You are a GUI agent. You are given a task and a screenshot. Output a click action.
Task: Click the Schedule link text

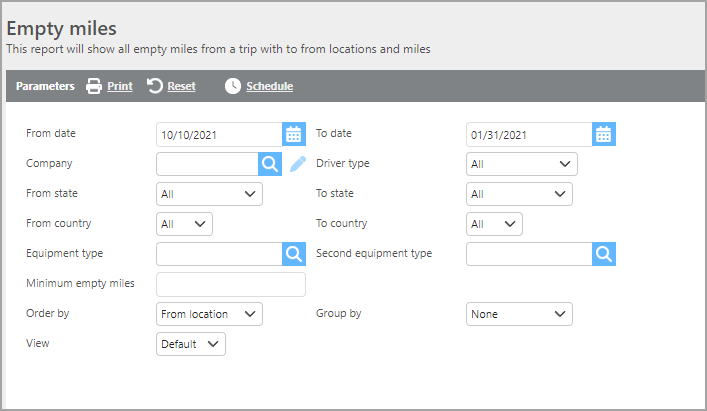click(x=269, y=86)
